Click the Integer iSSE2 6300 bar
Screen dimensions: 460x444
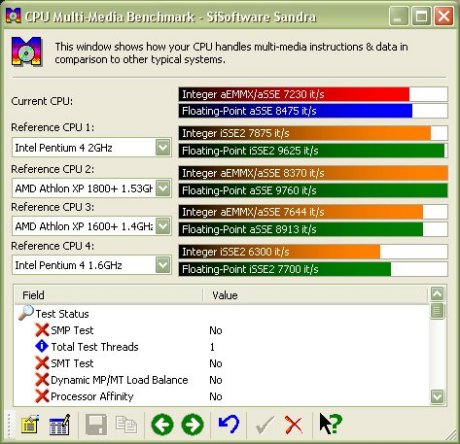[x=313, y=252]
